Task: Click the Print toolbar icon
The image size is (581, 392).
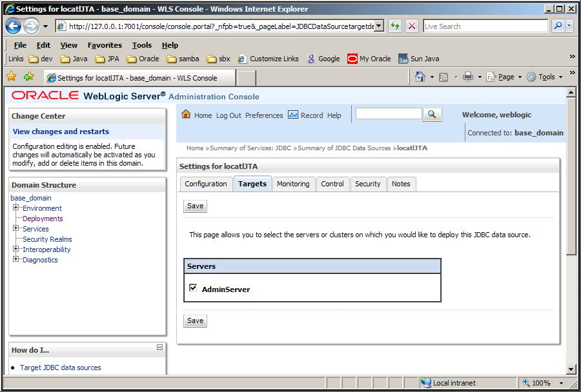Action: point(469,77)
